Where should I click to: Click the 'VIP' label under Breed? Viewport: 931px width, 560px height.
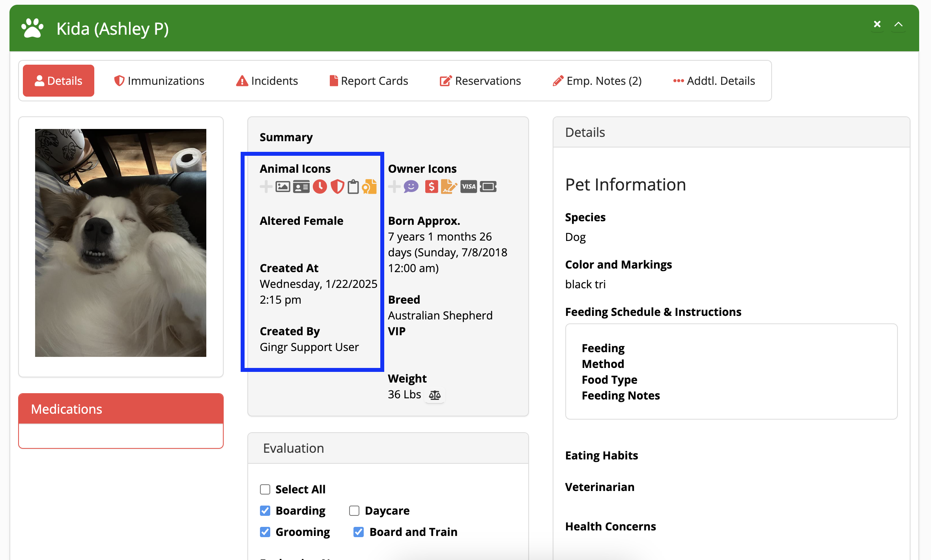click(x=397, y=331)
